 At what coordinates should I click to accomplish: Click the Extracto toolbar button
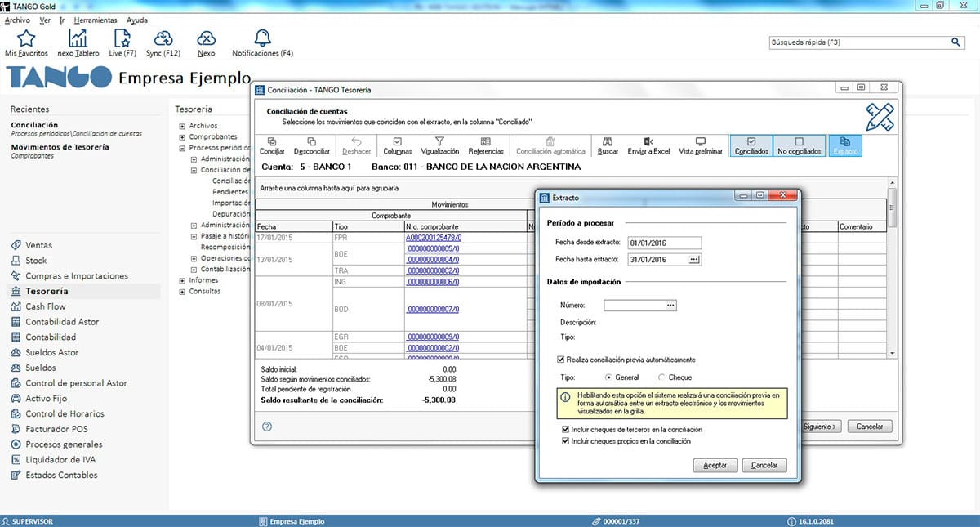[x=844, y=146]
